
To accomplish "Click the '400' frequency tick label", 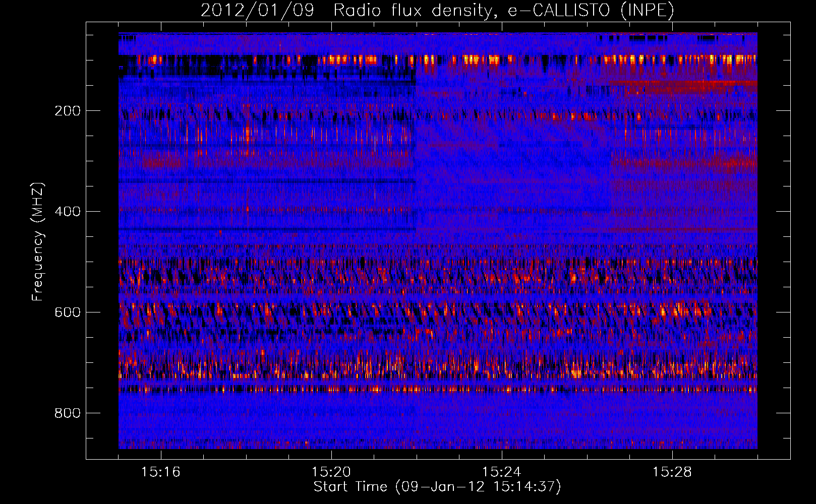I will click(68, 212).
